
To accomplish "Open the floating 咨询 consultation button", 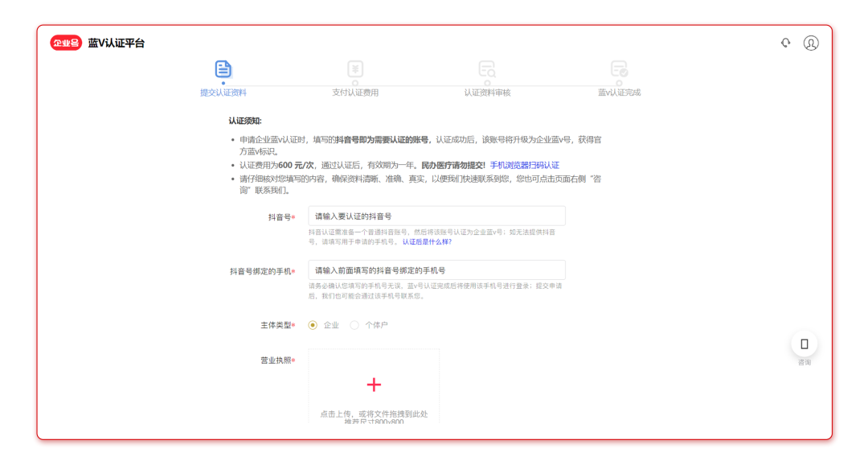I will [805, 344].
